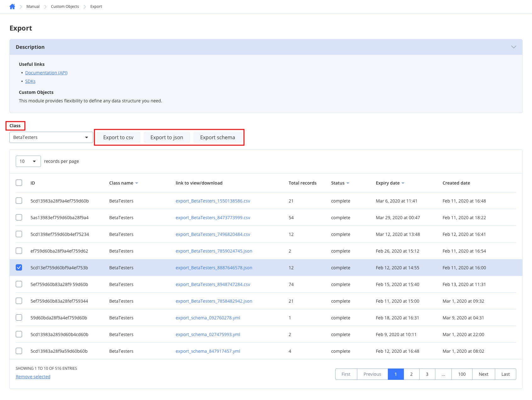Sort by Status column arrow
This screenshot has height=400, width=532.
[x=348, y=183]
